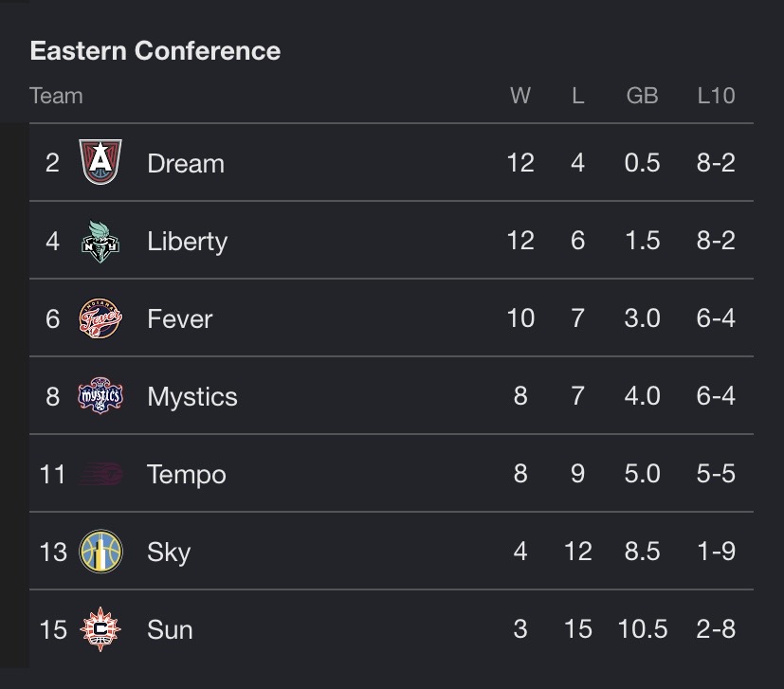Click the Atlanta Dream team logo
This screenshot has height=689, width=784.
tap(100, 162)
